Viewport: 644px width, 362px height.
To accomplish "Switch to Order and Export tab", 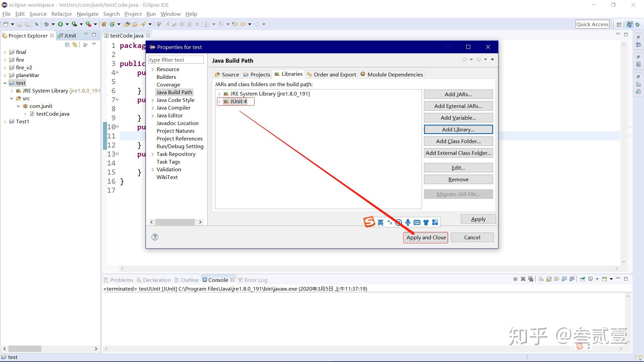I will (332, 74).
